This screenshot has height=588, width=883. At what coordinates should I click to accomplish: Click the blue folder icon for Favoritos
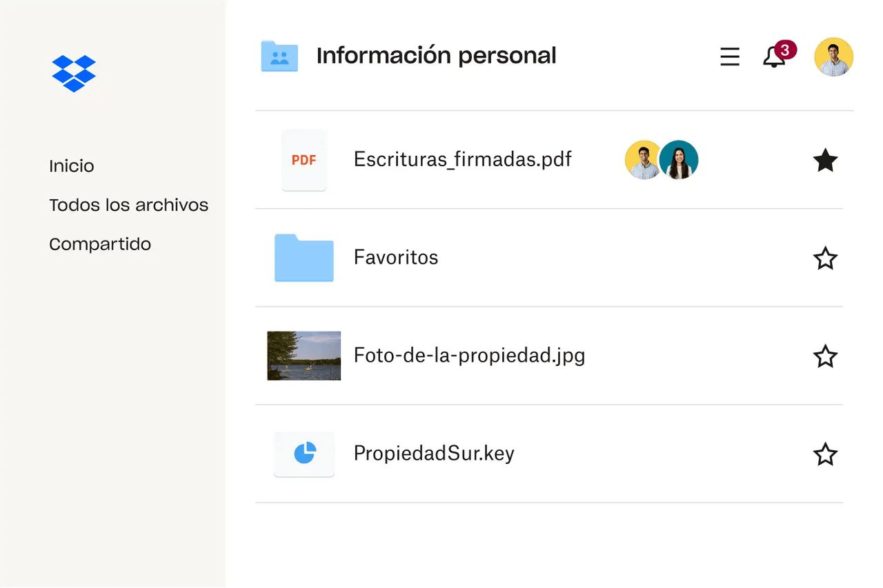pyautogui.click(x=304, y=258)
